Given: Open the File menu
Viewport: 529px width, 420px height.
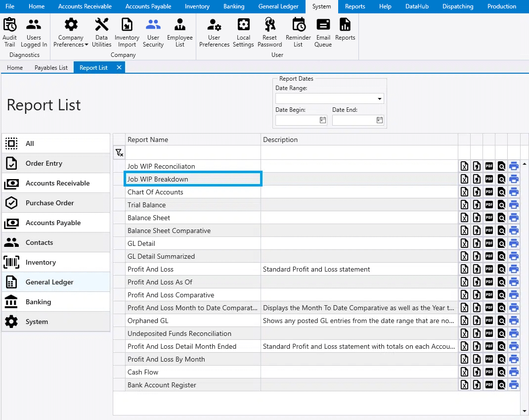Looking at the screenshot, I should (x=10, y=6).
